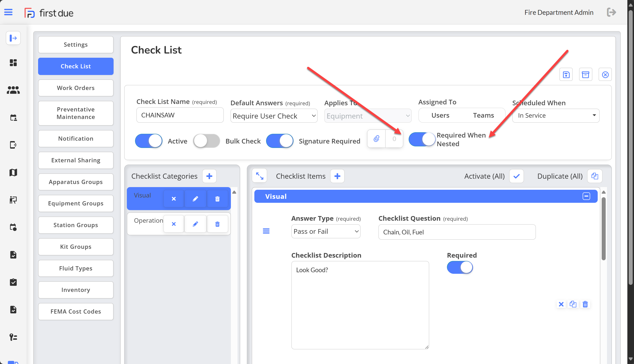Click the checklist items panel scrollbar
Image resolution: width=634 pixels, height=364 pixels.
tap(603, 229)
